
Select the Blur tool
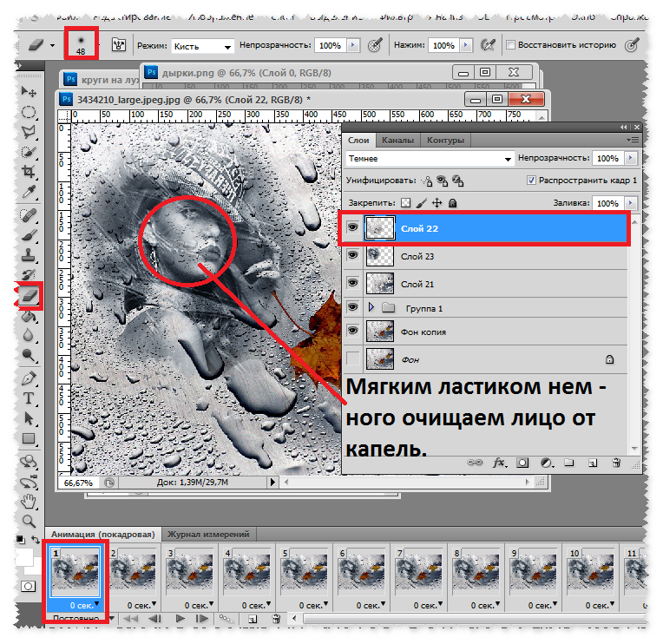29,335
